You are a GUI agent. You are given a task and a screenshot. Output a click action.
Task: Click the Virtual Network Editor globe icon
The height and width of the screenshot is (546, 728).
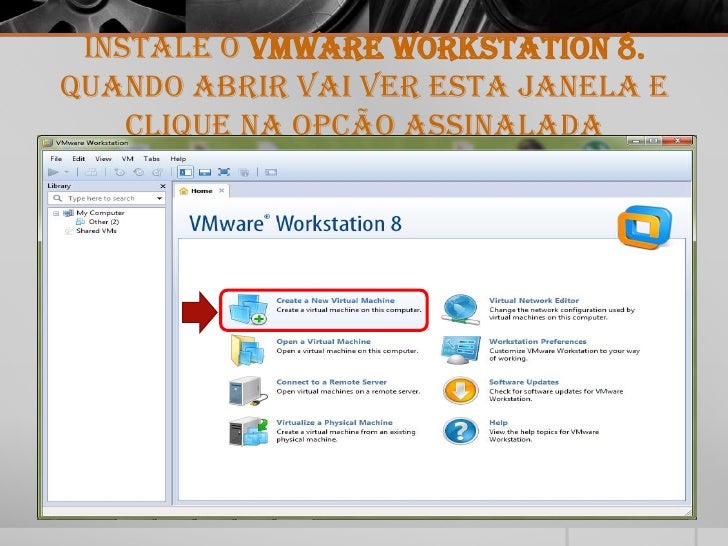tap(460, 310)
